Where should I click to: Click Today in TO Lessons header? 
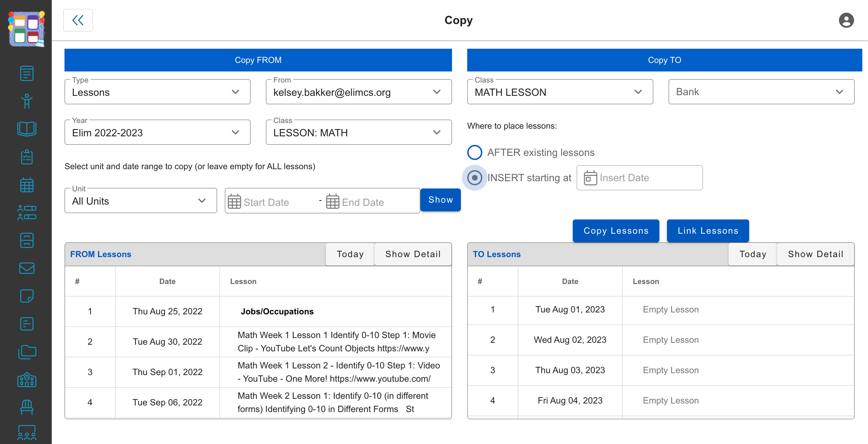click(x=753, y=254)
